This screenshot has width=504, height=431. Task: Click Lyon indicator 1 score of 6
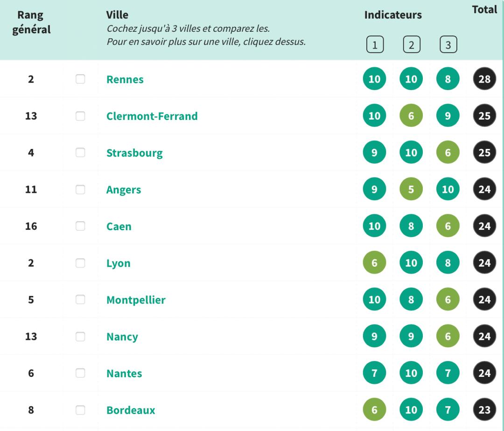(374, 263)
